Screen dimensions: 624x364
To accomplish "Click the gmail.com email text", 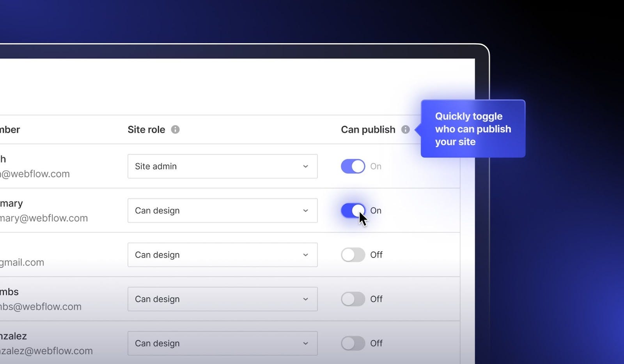I will (x=22, y=263).
